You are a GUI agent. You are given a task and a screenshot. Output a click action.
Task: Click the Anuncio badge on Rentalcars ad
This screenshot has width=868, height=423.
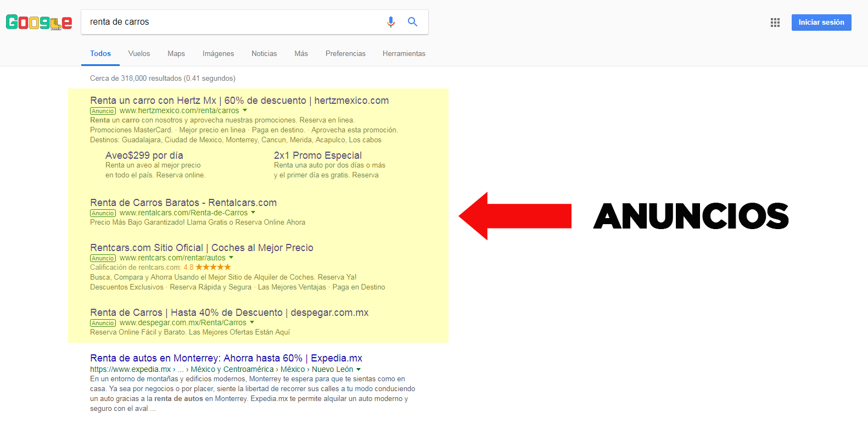pos(103,213)
